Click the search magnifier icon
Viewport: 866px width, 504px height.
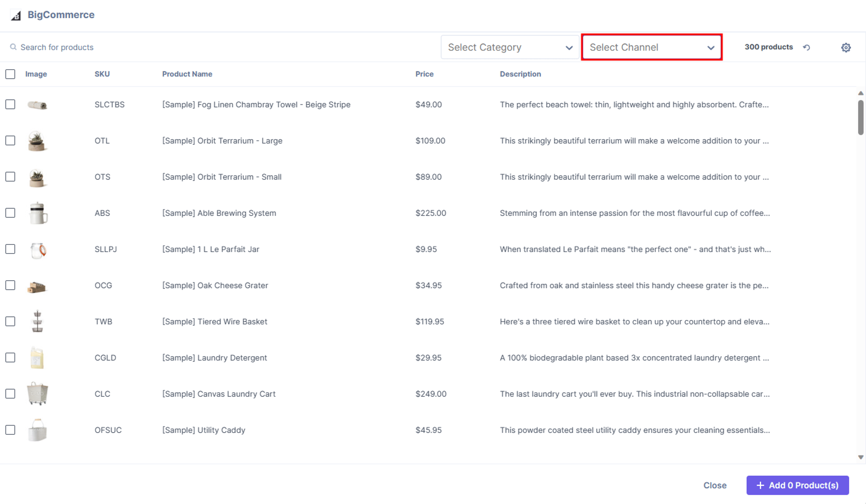13,47
